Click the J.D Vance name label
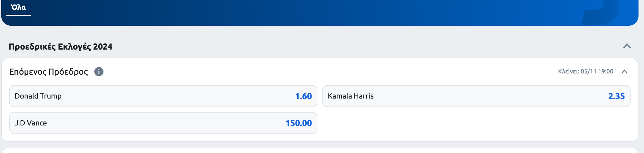The height and width of the screenshot is (153, 644). point(31,123)
